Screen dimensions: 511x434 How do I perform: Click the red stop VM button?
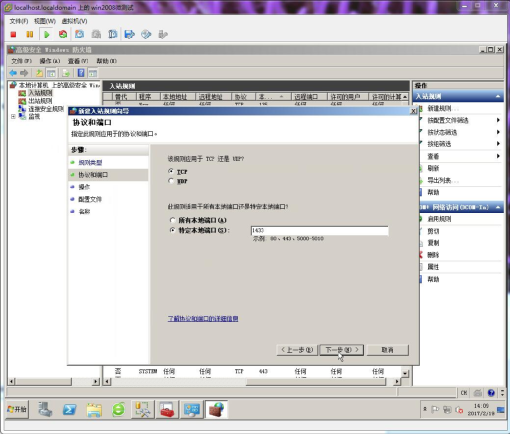coord(13,34)
